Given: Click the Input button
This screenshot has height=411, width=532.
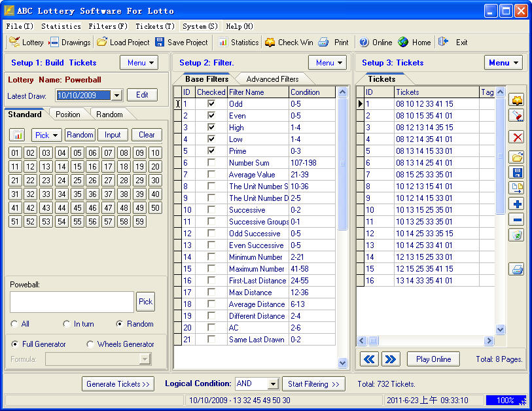Looking at the screenshot, I should tap(113, 135).
